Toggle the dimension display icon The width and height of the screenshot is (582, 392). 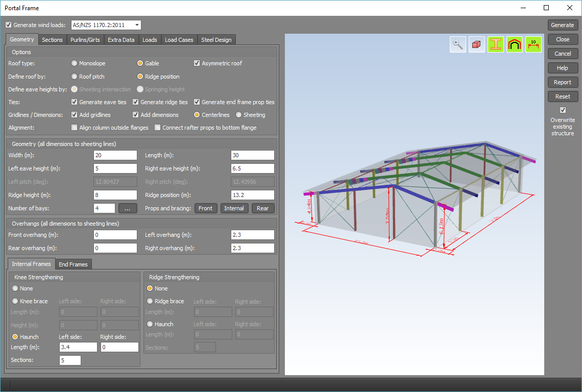533,44
